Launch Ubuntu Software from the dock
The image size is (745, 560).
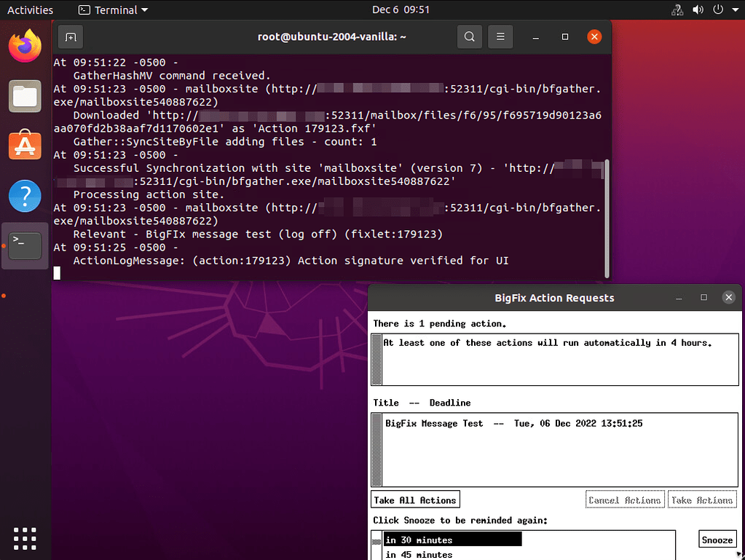pyautogui.click(x=24, y=146)
